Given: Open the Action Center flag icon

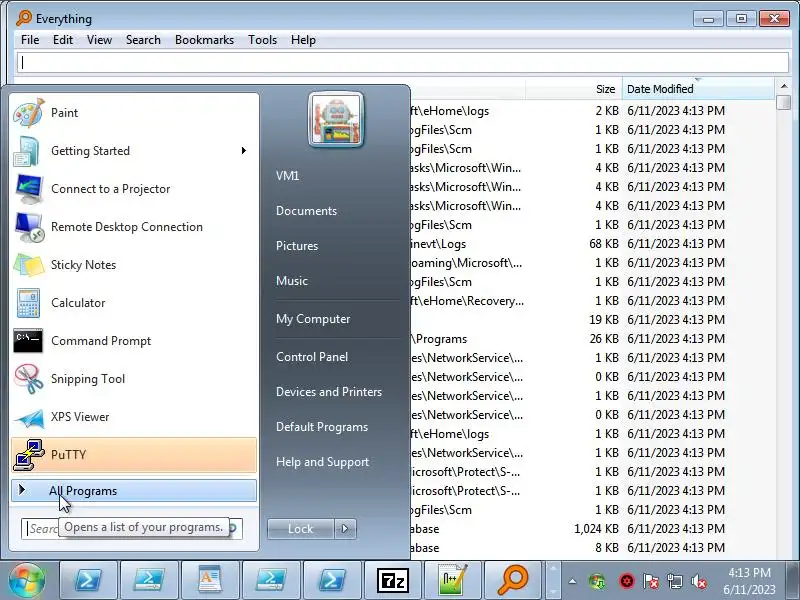Looking at the screenshot, I should point(651,581).
